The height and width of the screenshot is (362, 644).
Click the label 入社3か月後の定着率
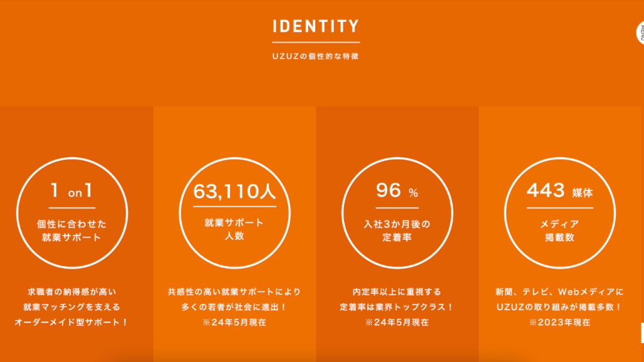pos(397,231)
